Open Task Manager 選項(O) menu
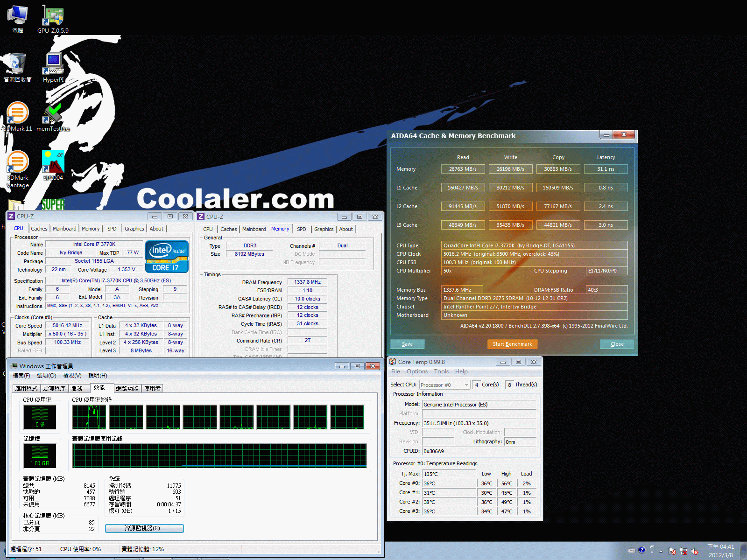The height and width of the screenshot is (560, 747). tap(47, 376)
